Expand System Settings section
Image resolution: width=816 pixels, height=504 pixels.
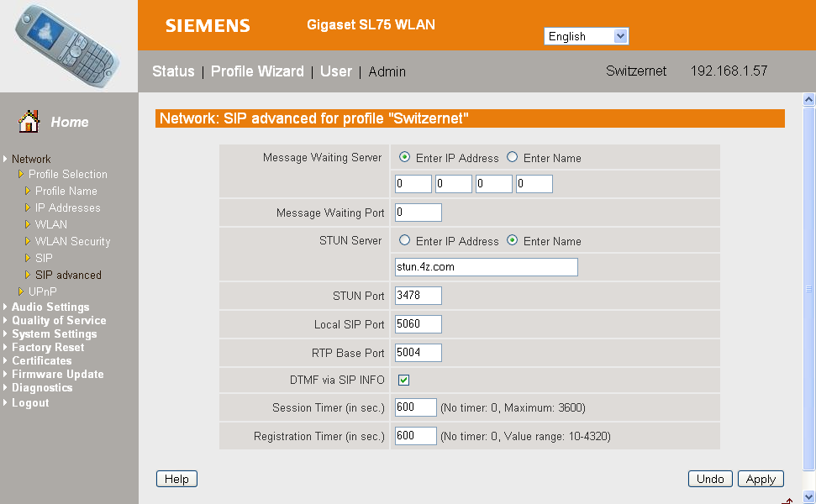tap(54, 334)
